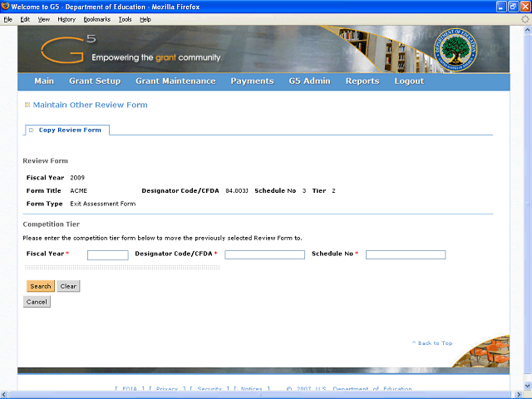Open the Payments menu
Screen dimensions: 532x399
[252, 81]
